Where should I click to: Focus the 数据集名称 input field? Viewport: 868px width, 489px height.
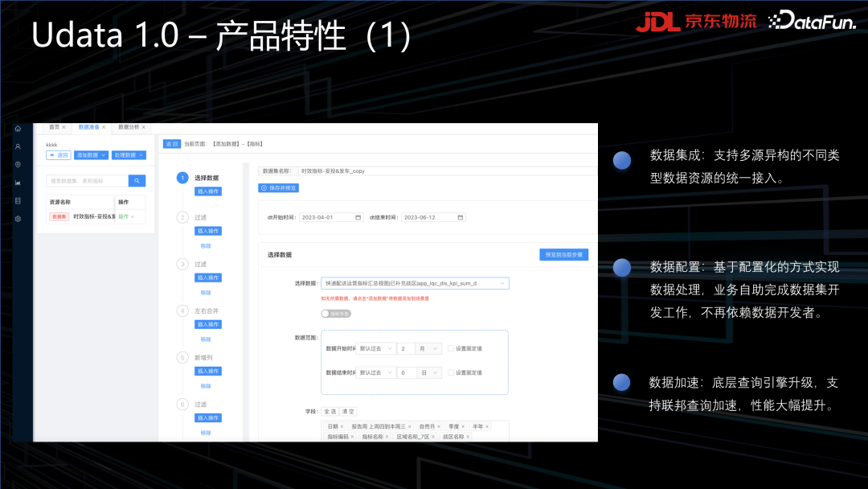(448, 171)
